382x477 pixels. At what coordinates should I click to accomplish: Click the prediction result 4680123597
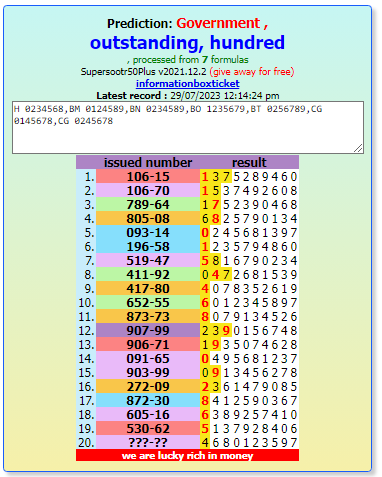[249, 442]
